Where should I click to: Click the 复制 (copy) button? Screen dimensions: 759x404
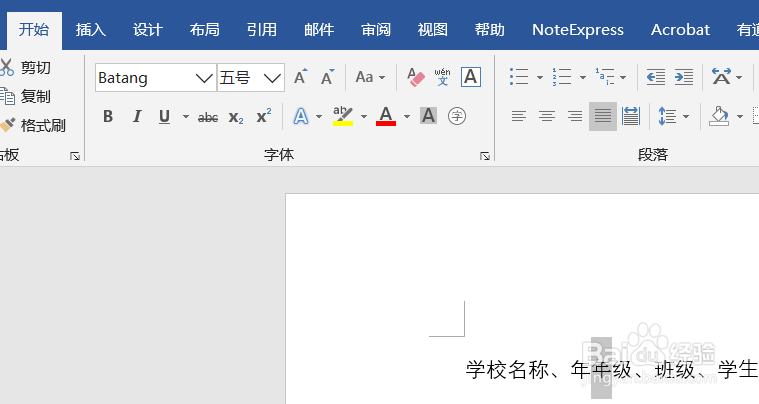coord(25,96)
